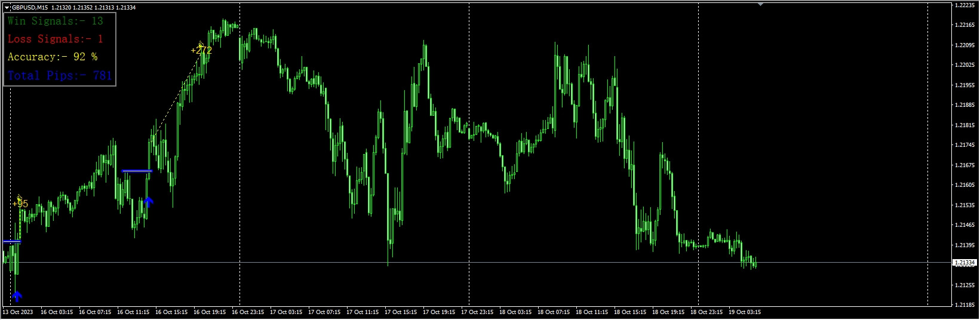Click the 1.21815 price scale value
The height and width of the screenshot is (320, 980).
tap(964, 125)
